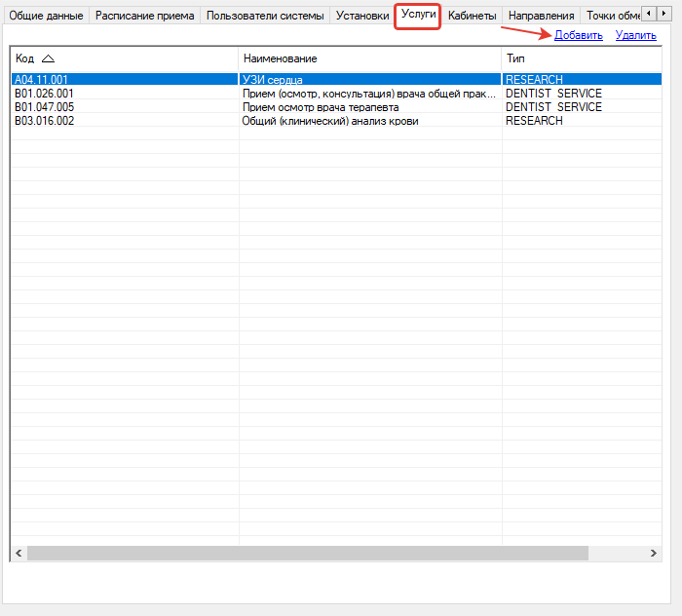
Task: Click horizontal scrollbar right arrow
Action: [x=655, y=553]
